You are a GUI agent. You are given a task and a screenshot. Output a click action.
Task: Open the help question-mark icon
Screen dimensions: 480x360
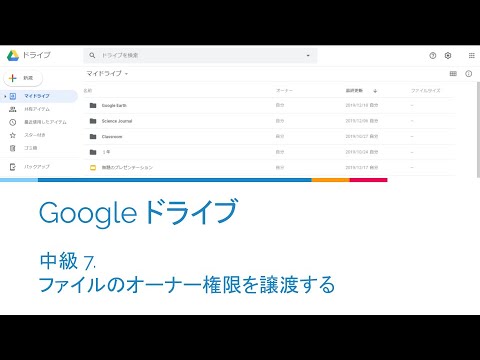click(433, 56)
